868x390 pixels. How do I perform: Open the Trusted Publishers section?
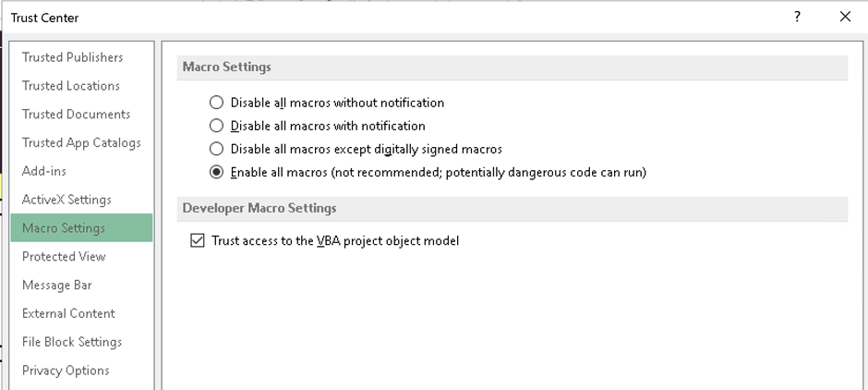72,57
